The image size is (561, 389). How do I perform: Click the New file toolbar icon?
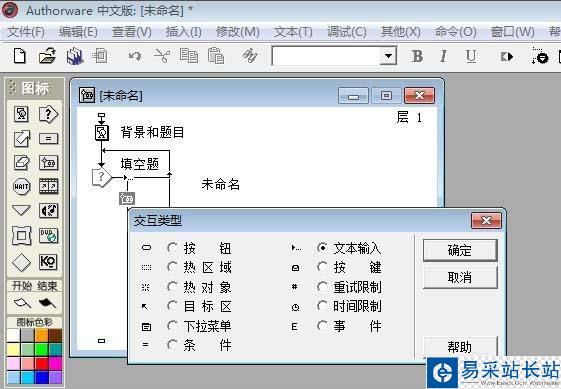(20, 56)
